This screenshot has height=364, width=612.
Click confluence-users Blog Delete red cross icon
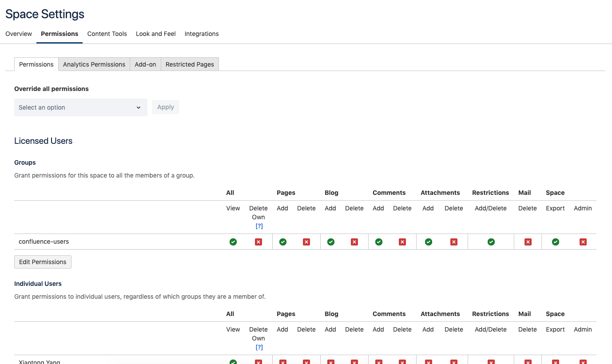click(x=354, y=242)
